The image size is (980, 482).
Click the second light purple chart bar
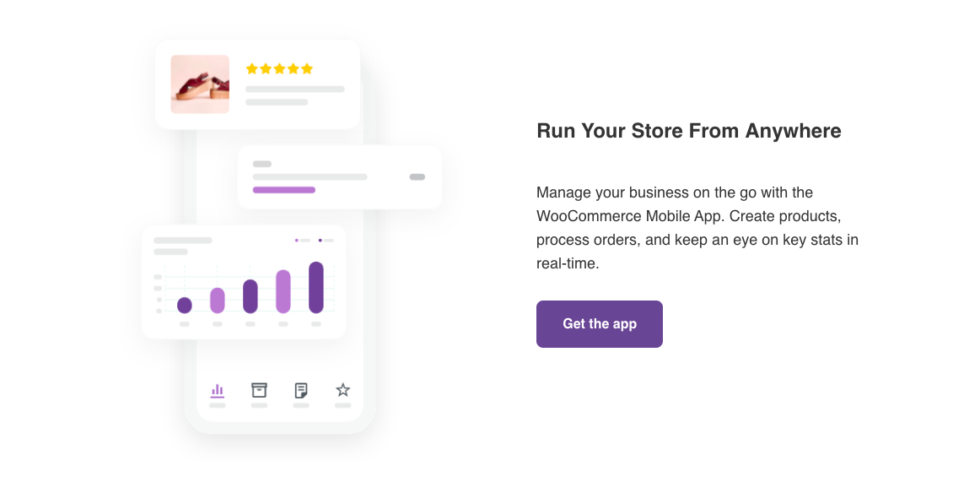[218, 301]
